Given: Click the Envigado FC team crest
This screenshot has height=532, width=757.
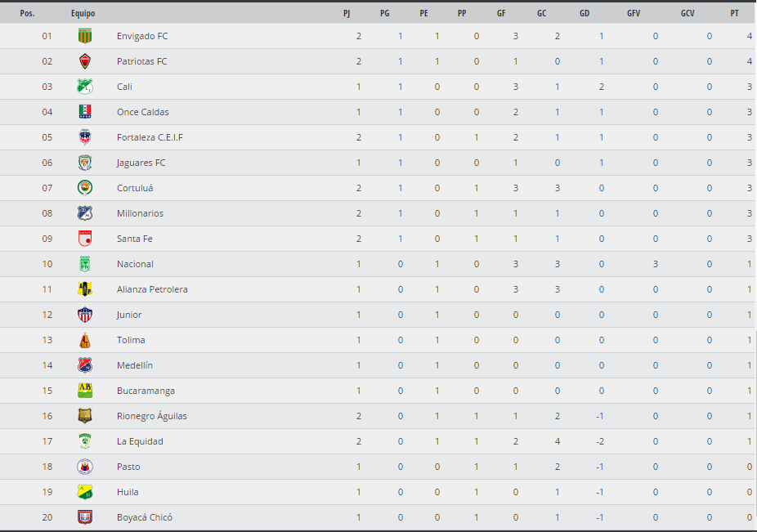Looking at the screenshot, I should click(84, 36).
